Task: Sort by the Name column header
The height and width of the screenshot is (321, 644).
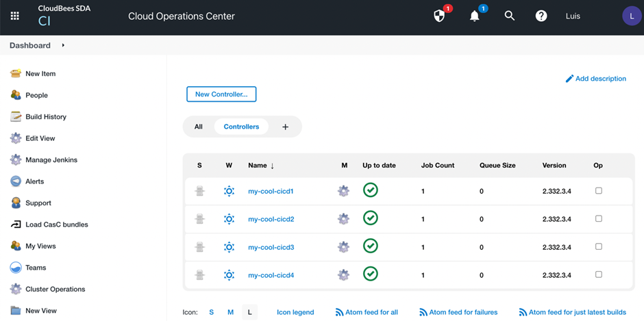Action: (x=261, y=166)
